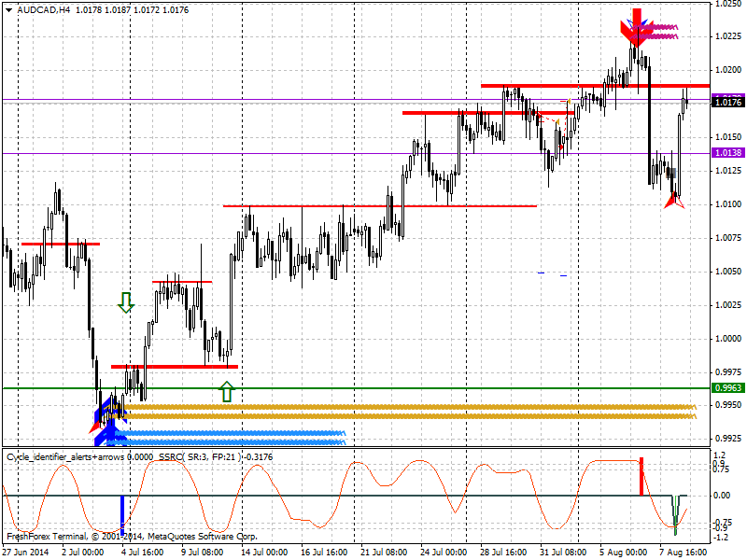Click the red histogram bar in indicator window
This screenshot has width=747, height=560.
point(641,477)
